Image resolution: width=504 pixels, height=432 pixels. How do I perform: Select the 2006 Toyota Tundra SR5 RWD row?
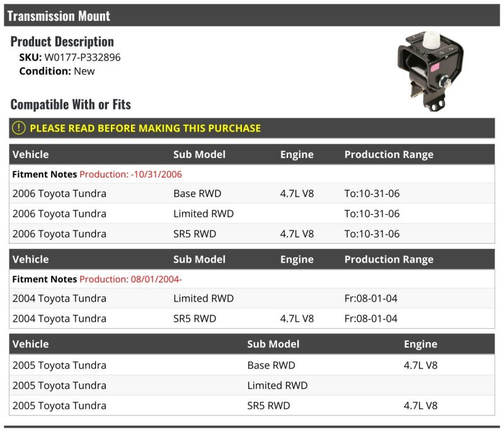click(x=252, y=234)
